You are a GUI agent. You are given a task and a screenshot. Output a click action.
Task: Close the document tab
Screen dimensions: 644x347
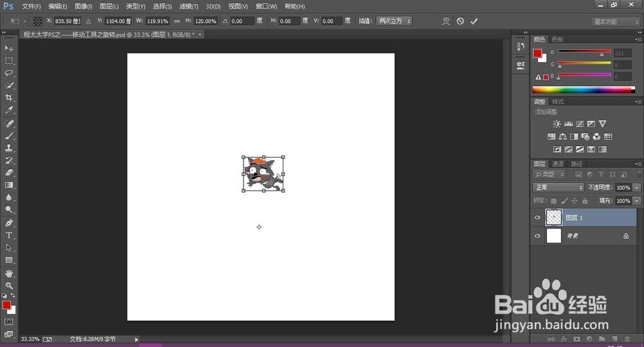[200, 35]
